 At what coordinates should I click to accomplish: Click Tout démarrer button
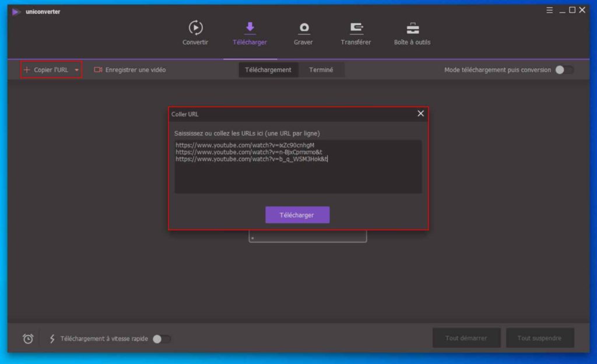(x=466, y=338)
